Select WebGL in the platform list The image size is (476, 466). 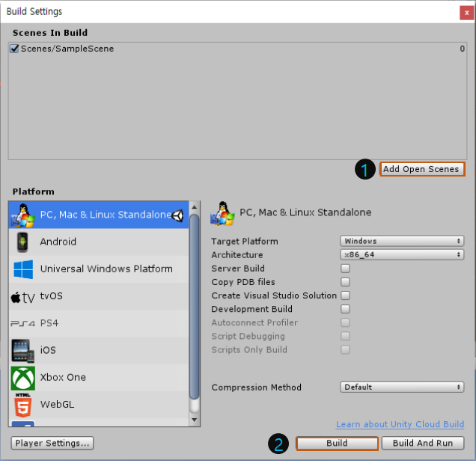click(x=99, y=405)
